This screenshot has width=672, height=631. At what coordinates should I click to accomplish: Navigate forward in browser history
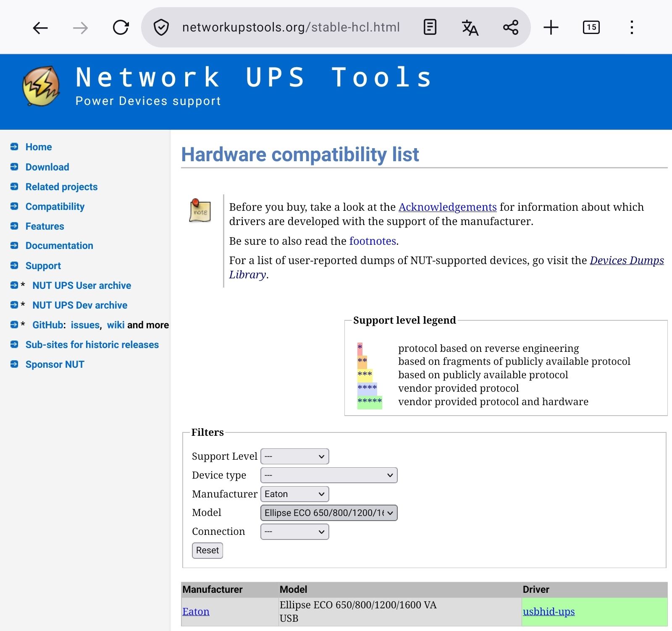(x=80, y=28)
